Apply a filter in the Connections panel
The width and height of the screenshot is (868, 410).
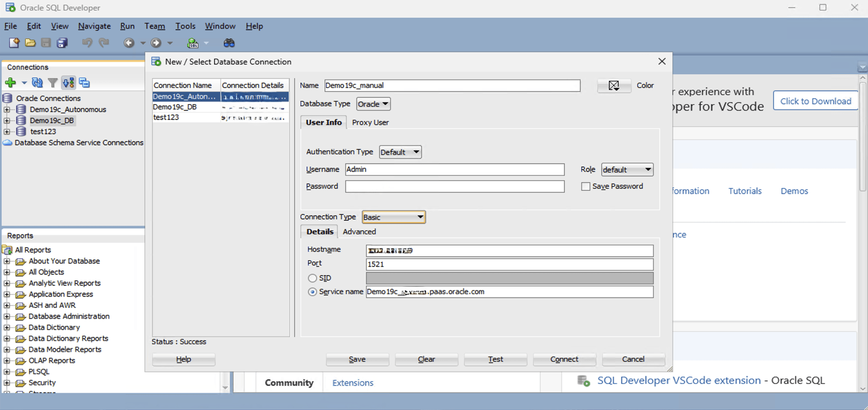pyautogui.click(x=52, y=82)
